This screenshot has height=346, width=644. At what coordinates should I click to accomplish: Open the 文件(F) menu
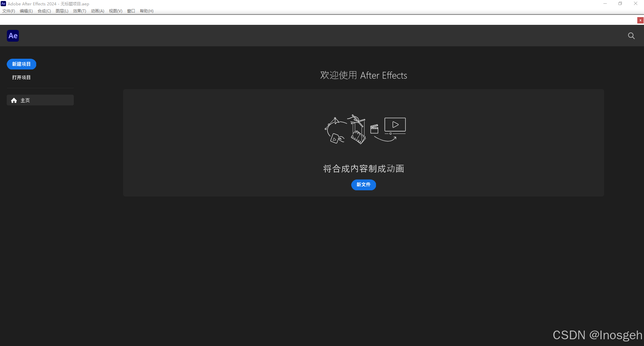(x=9, y=11)
